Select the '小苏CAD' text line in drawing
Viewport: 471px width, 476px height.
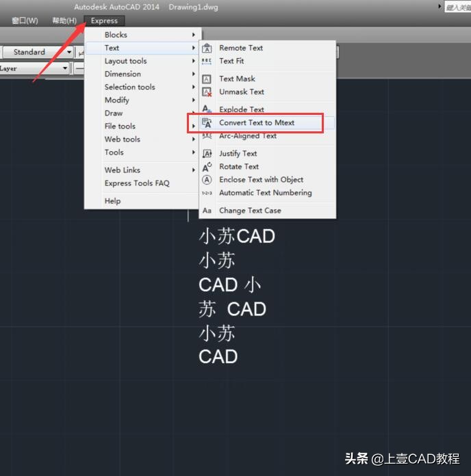click(237, 236)
